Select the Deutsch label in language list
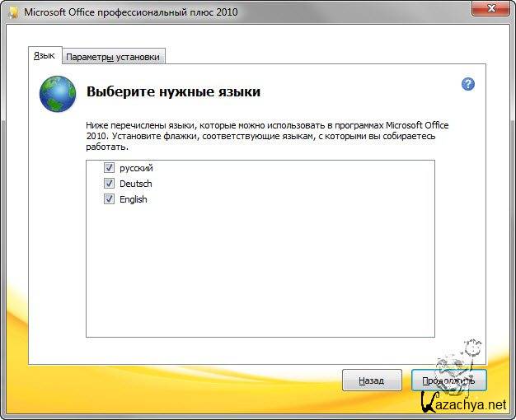Image resolution: width=516 pixels, height=420 pixels. click(x=135, y=184)
